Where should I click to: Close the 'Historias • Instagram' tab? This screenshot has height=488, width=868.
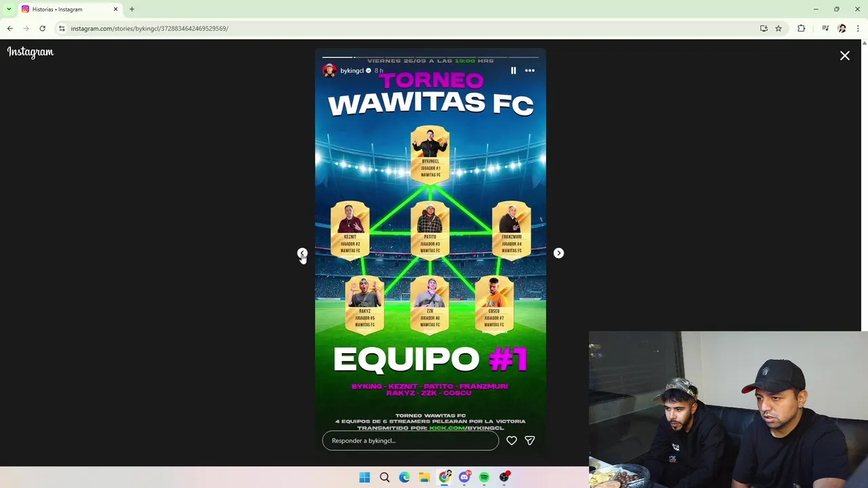click(x=115, y=9)
